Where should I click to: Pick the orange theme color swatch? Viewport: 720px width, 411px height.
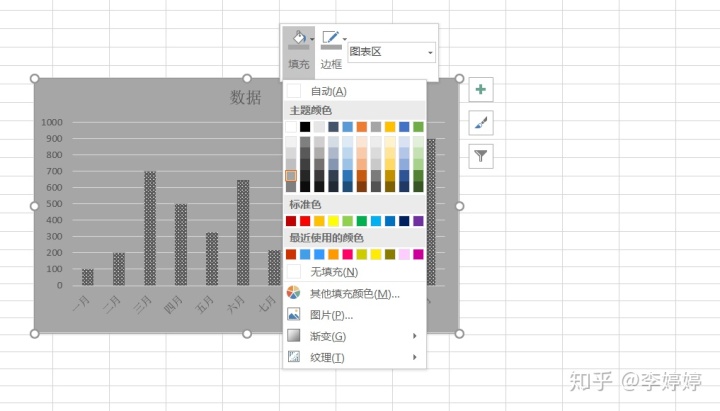coord(362,127)
